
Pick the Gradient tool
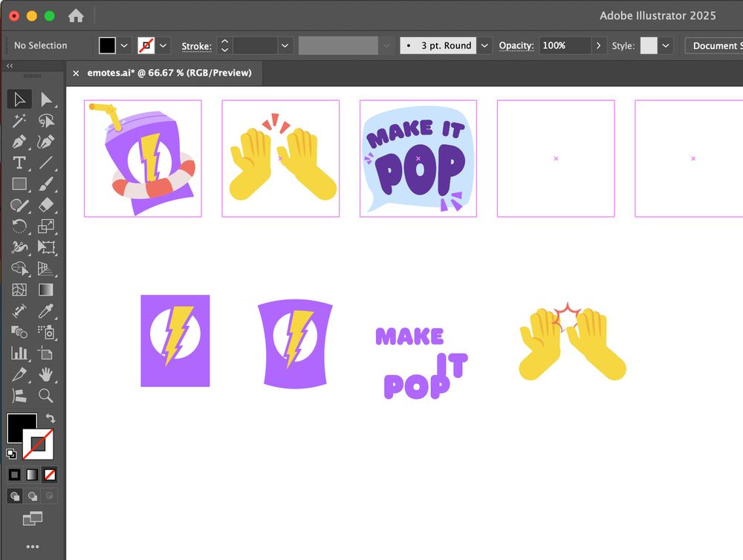46,290
